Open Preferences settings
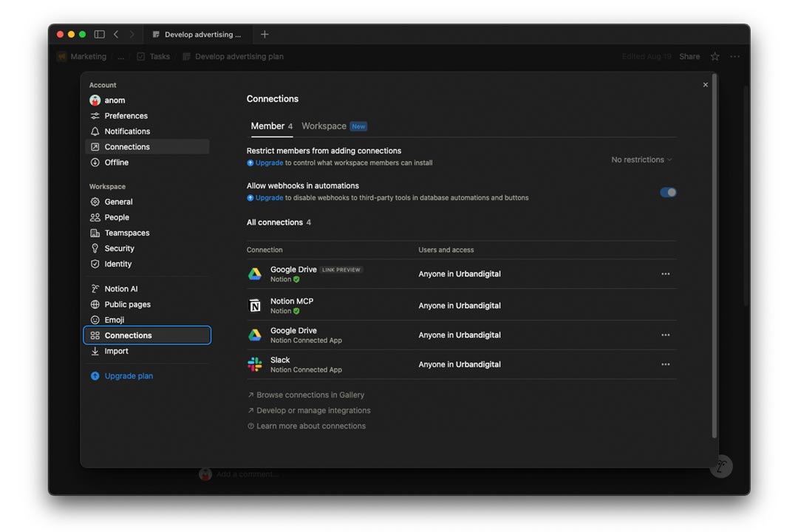The height and width of the screenshot is (532, 798). [147, 115]
